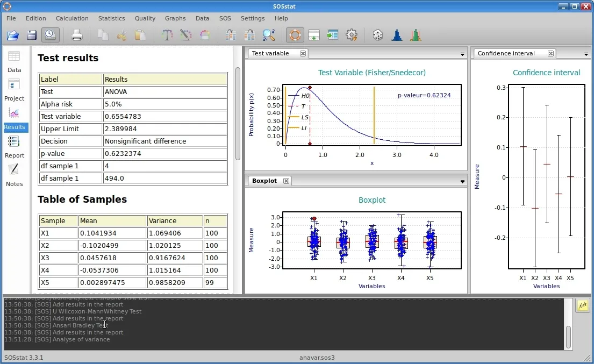Open the blue distribution curve tool
The height and width of the screenshot is (364, 594).
tap(397, 35)
